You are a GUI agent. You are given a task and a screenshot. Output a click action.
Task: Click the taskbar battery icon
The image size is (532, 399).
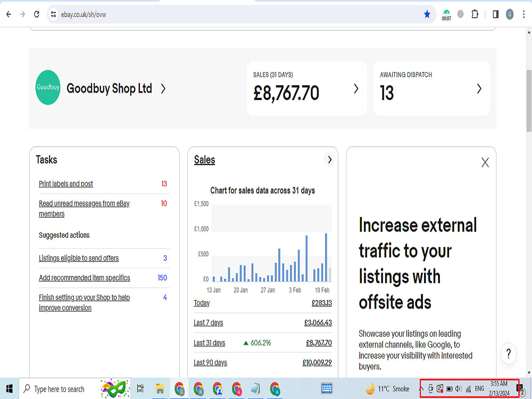[x=449, y=389]
